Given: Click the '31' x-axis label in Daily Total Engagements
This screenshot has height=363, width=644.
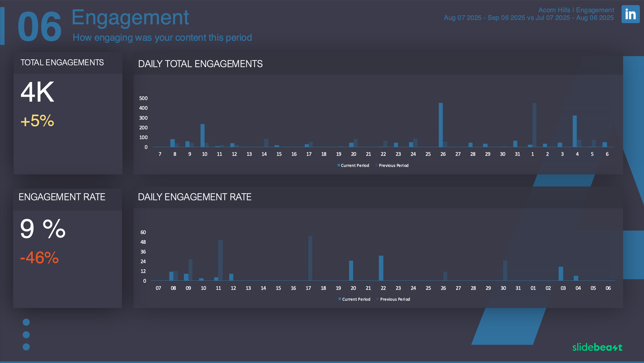Looking at the screenshot, I should [x=517, y=154].
